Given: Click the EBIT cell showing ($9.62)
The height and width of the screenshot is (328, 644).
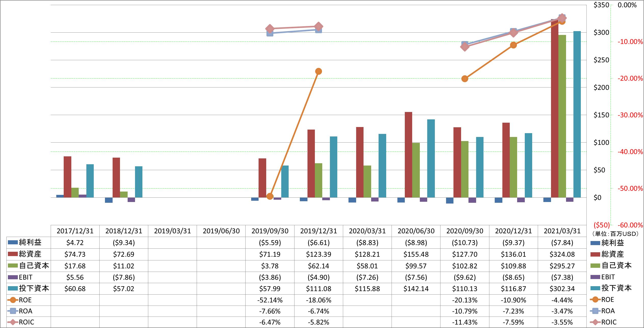Looking at the screenshot, I should [465, 277].
